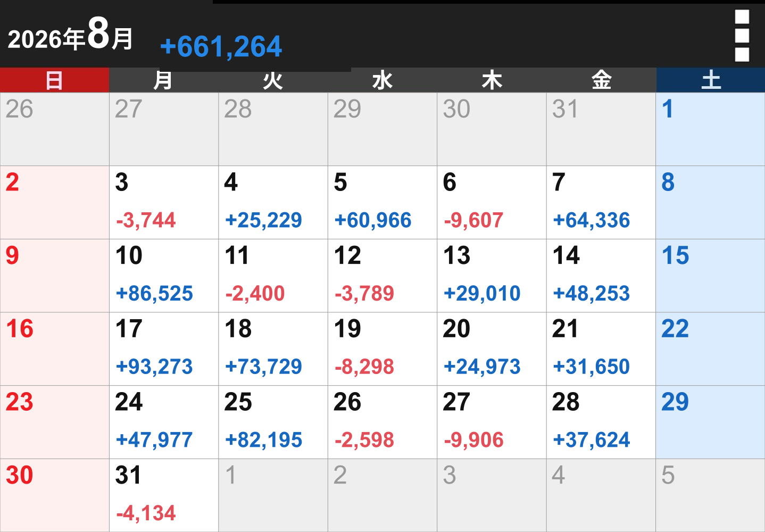The height and width of the screenshot is (532, 765).
Task: Open day 19 with -8,298
Action: click(x=382, y=349)
